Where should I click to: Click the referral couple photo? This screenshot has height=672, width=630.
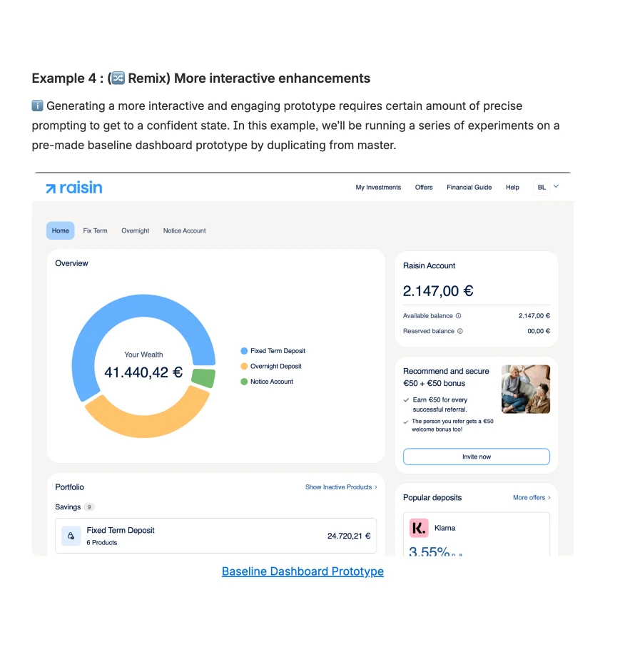(526, 389)
